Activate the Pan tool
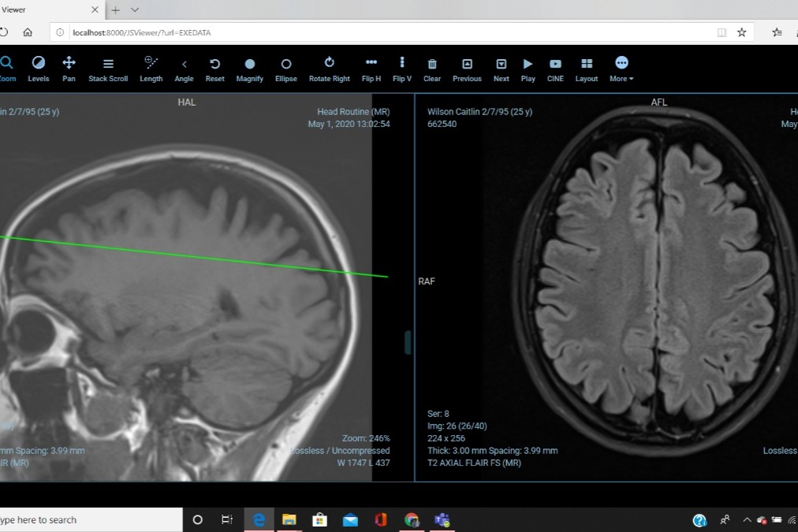Image resolution: width=798 pixels, height=532 pixels. tap(69, 69)
